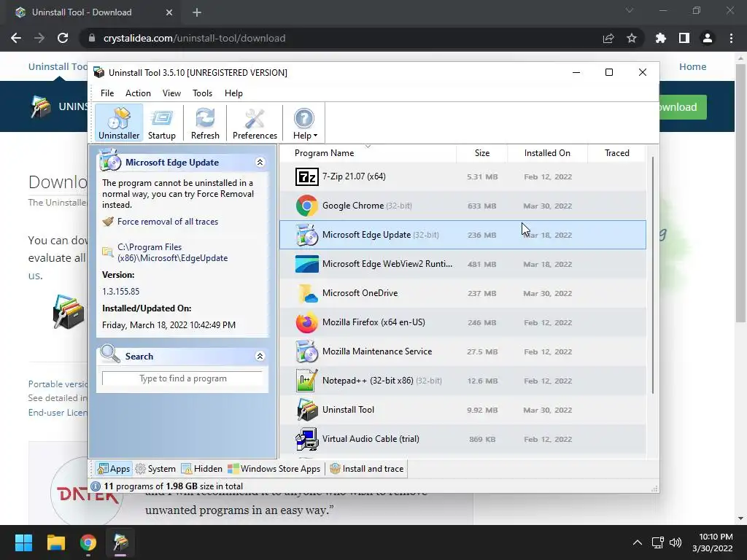Open the File menu
This screenshot has height=560, width=747.
tap(107, 93)
